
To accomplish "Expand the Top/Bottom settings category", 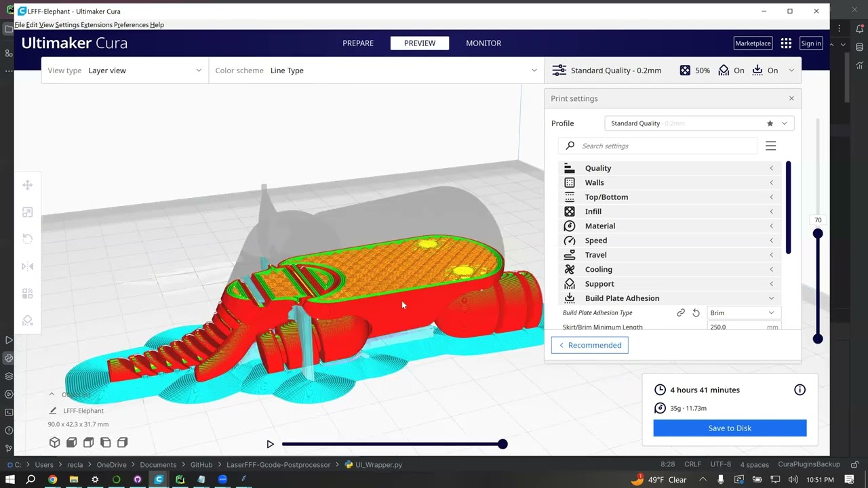I will coord(670,197).
